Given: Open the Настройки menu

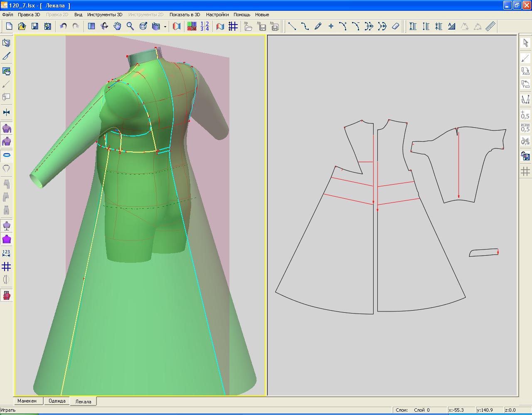Looking at the screenshot, I should click(217, 15).
